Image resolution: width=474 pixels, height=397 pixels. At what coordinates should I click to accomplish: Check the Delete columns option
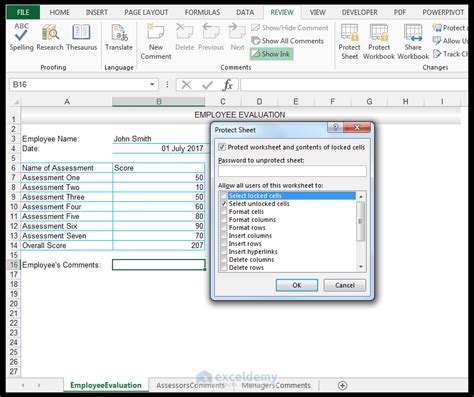click(x=224, y=260)
